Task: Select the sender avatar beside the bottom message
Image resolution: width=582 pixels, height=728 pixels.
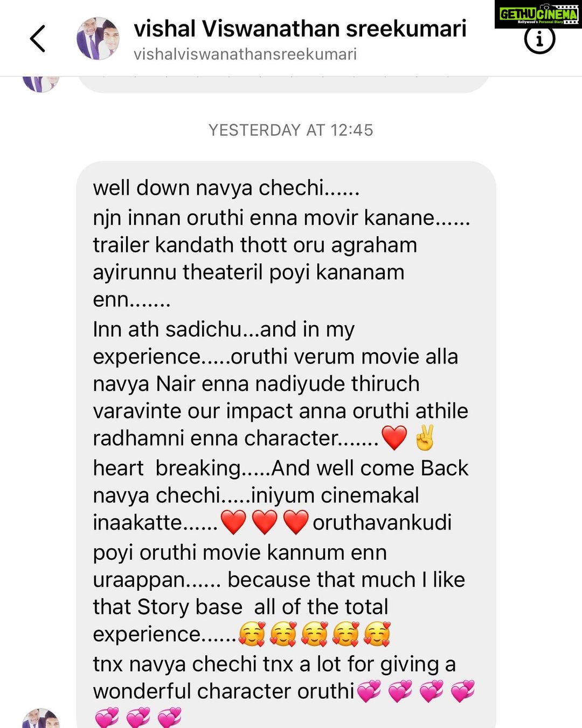Action: pos(41,718)
